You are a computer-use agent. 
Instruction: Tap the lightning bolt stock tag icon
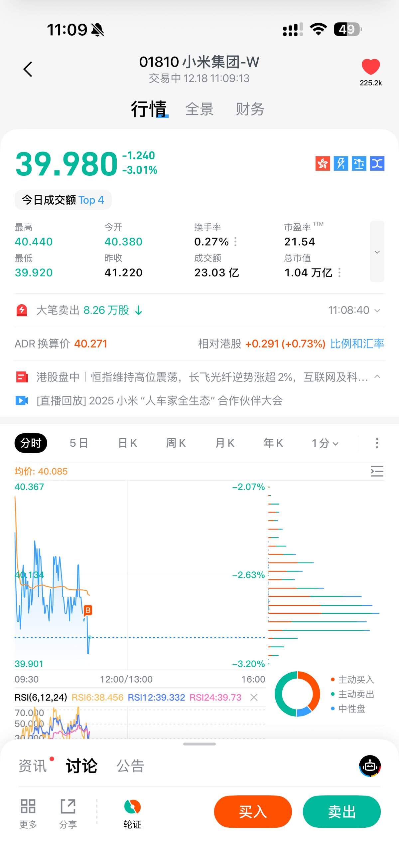point(341,163)
